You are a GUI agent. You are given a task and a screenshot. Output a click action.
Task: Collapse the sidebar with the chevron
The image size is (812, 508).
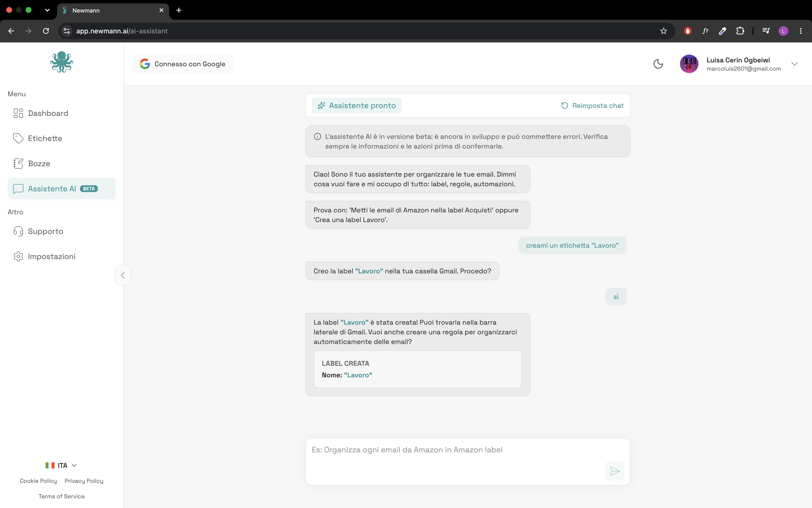click(x=123, y=275)
